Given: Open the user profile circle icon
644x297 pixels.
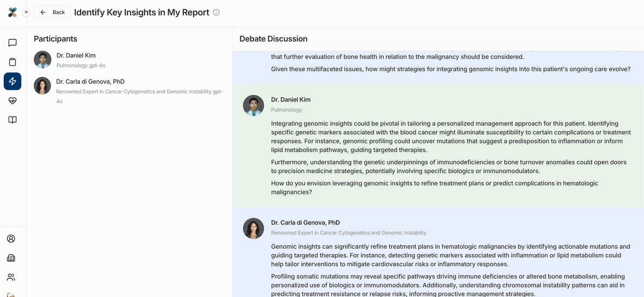Looking at the screenshot, I should point(11,239).
